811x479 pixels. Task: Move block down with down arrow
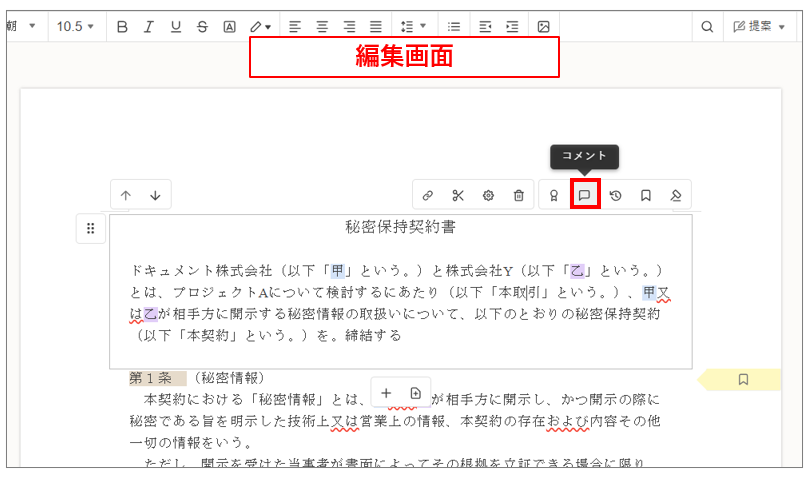coord(155,196)
